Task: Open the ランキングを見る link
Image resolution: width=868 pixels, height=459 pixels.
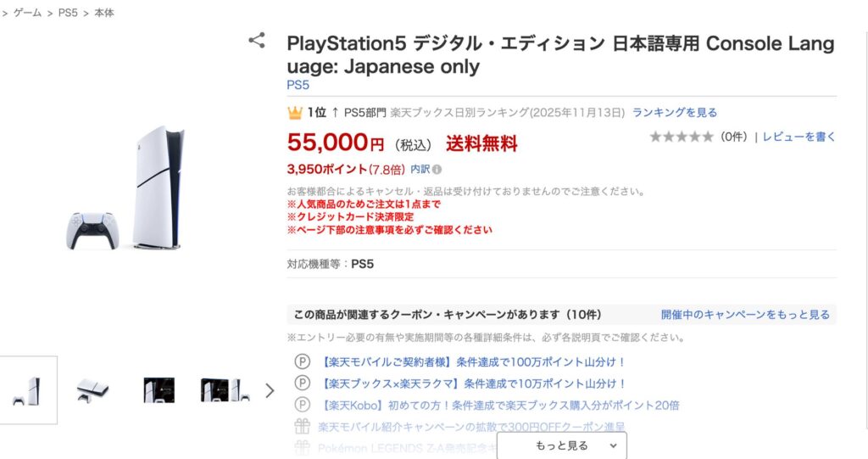Action: coord(675,113)
